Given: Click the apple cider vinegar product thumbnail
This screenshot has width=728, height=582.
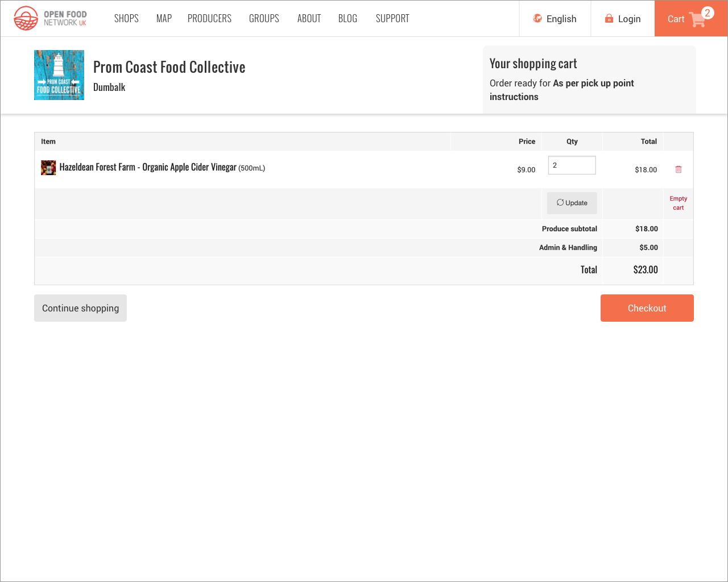Looking at the screenshot, I should [x=48, y=168].
